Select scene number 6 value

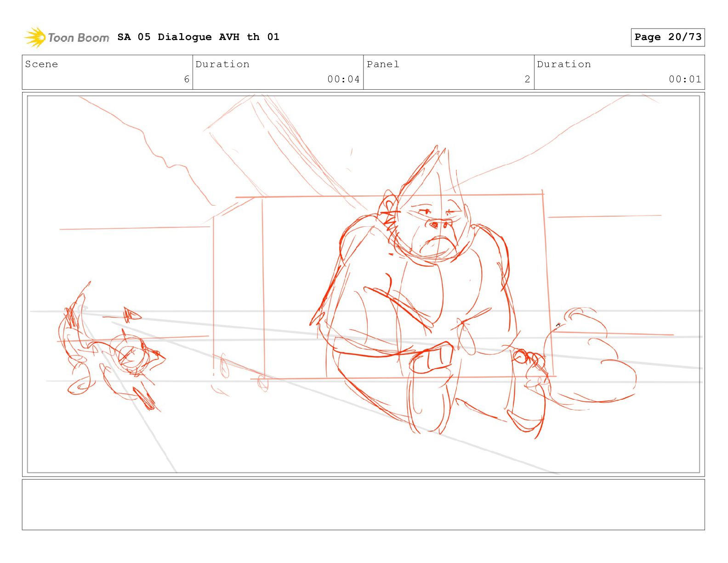pyautogui.click(x=187, y=79)
